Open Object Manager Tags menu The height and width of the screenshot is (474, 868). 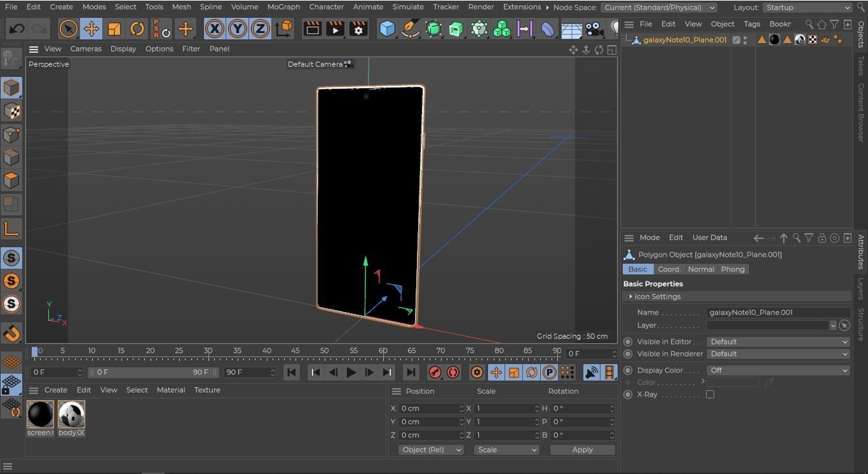click(752, 24)
